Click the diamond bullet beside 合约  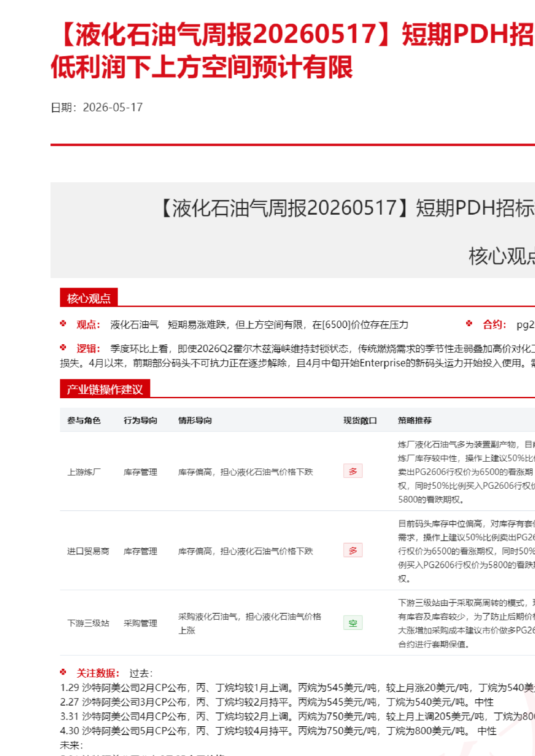click(469, 324)
